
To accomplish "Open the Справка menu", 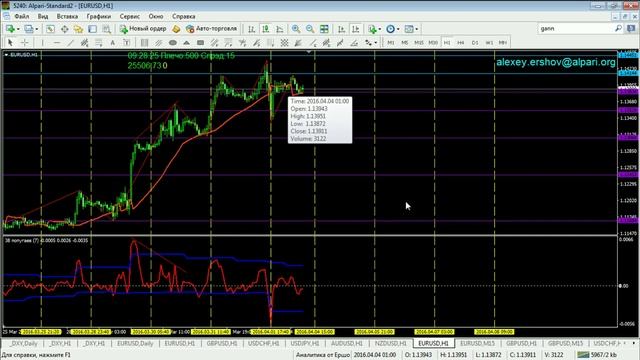I will tap(184, 16).
